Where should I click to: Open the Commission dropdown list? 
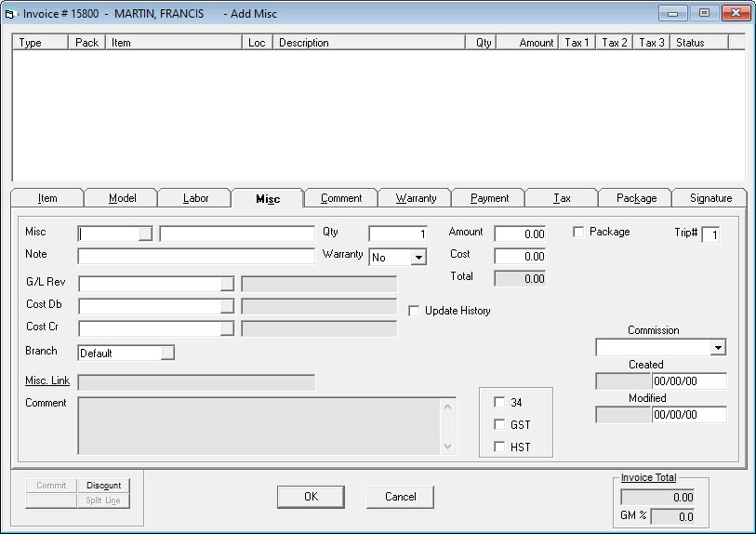(718, 347)
